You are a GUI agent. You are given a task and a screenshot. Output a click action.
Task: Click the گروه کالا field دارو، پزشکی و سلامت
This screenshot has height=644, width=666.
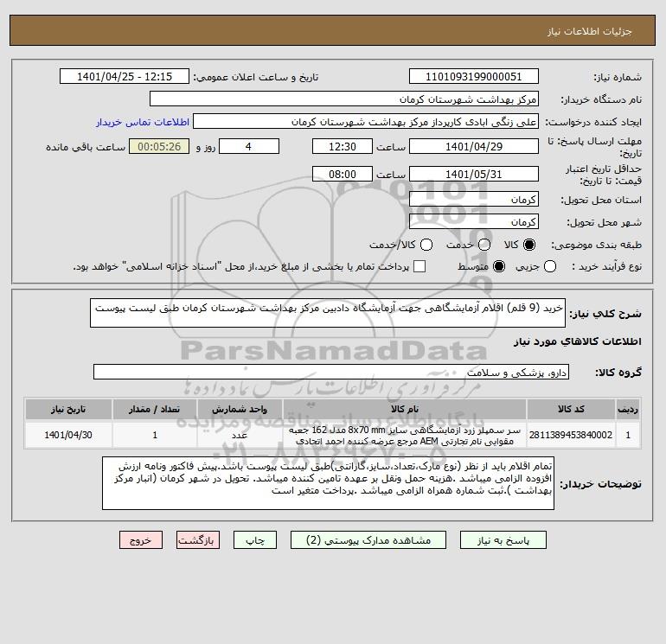point(331,372)
